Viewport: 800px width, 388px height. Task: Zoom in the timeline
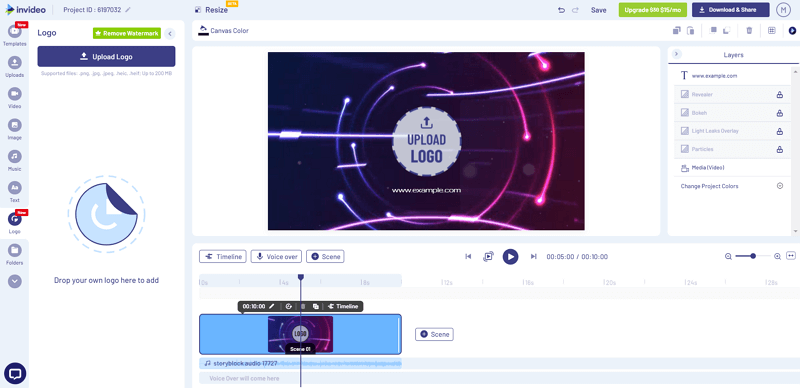[778, 256]
